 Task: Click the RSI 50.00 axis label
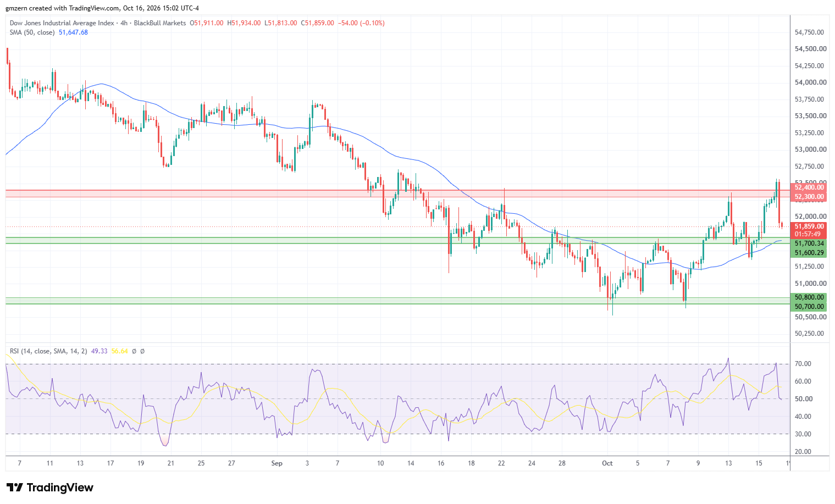803,399
